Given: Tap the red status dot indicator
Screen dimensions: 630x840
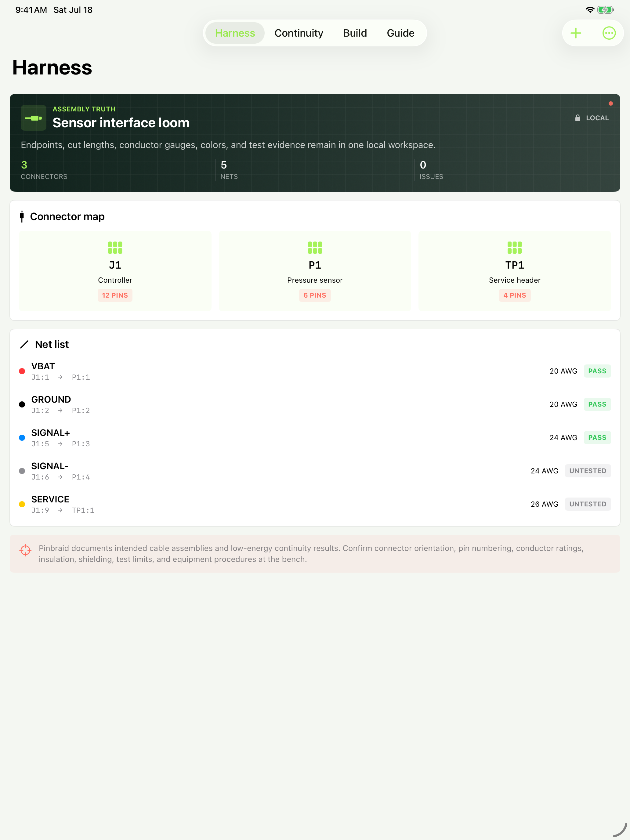Looking at the screenshot, I should click(x=611, y=103).
